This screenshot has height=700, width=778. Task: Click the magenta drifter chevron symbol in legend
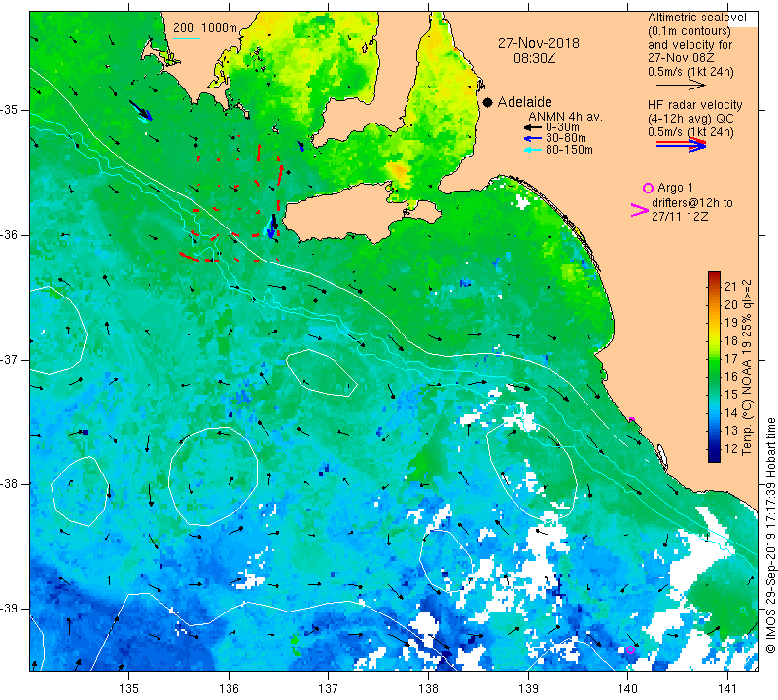[640, 210]
